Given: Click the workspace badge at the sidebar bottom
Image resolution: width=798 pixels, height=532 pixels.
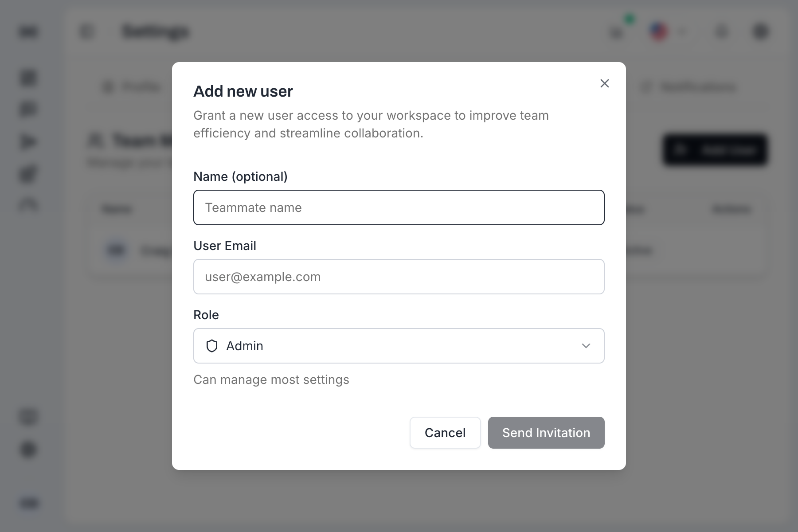Looking at the screenshot, I should 28,503.
